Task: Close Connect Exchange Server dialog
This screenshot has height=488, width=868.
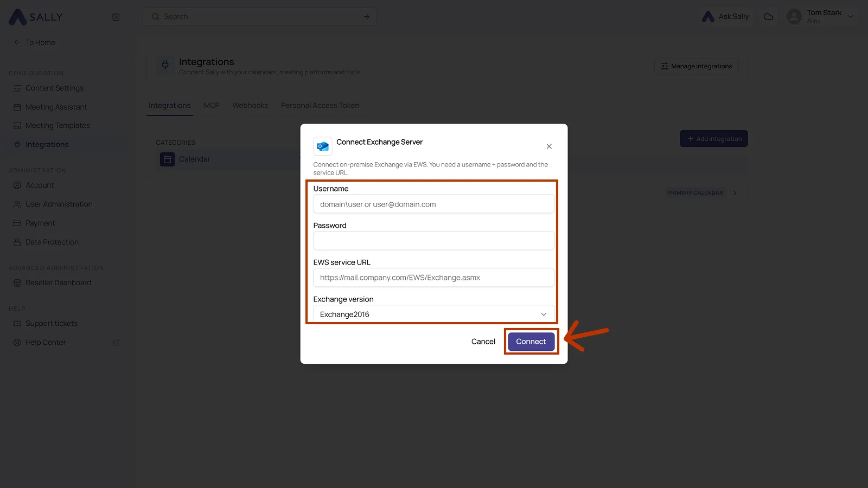Action: (549, 146)
